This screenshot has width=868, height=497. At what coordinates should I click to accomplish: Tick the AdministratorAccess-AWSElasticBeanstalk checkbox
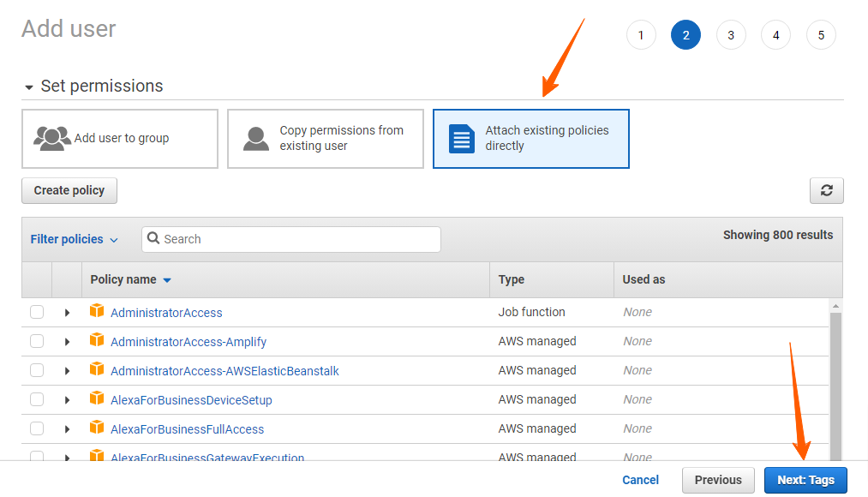click(37, 370)
